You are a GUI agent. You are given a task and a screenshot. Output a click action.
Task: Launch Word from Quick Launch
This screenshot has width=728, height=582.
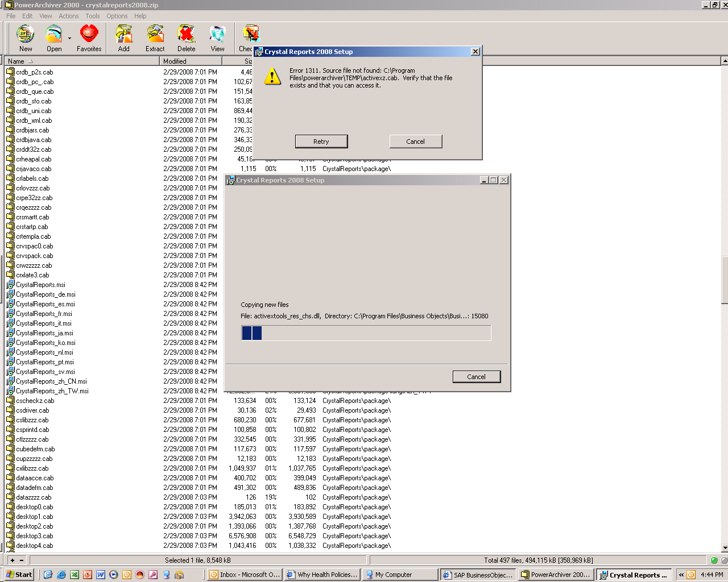[x=101, y=575]
